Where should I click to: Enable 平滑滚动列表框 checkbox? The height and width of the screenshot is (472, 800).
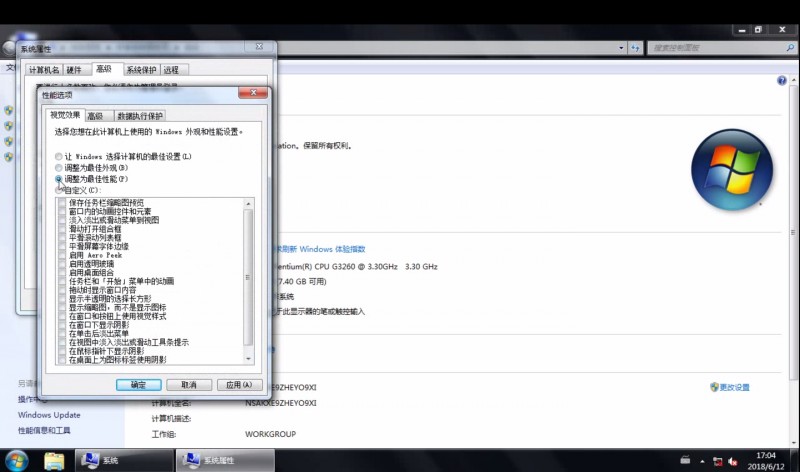62,238
